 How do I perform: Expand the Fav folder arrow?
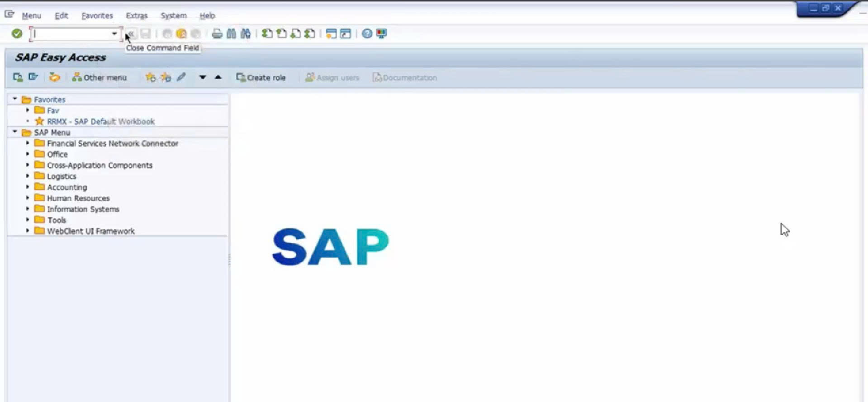pyautogui.click(x=28, y=110)
